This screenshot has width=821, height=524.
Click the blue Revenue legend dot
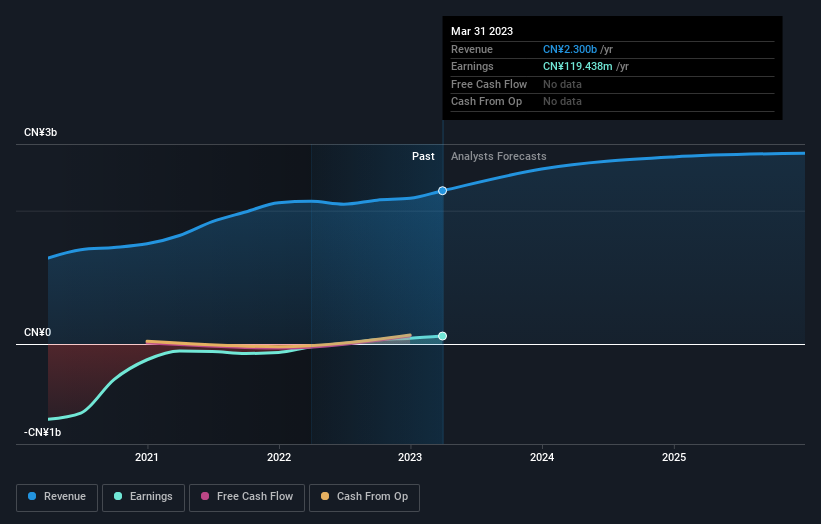pyautogui.click(x=32, y=496)
